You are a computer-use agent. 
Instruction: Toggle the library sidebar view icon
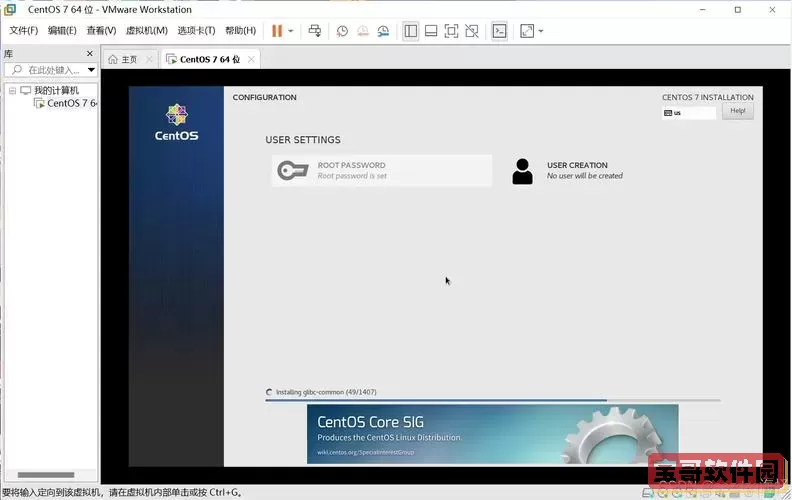tap(411, 31)
